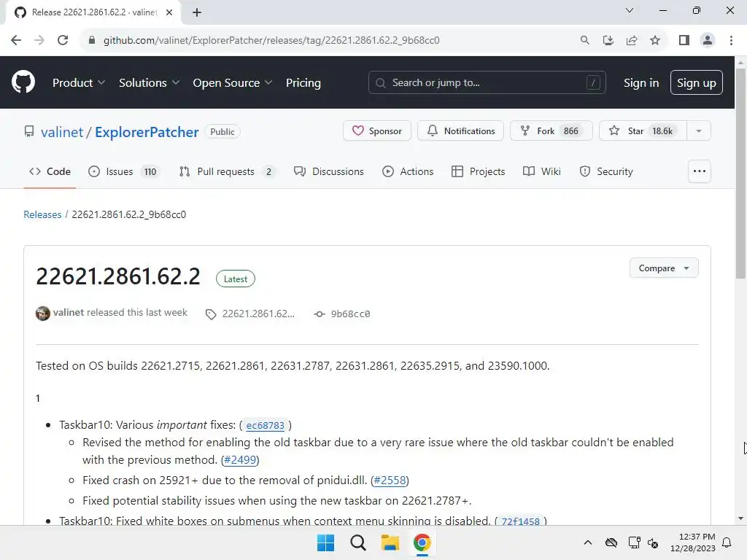Image resolution: width=747 pixels, height=560 pixels.
Task: Expand the Product menu
Action: point(79,82)
